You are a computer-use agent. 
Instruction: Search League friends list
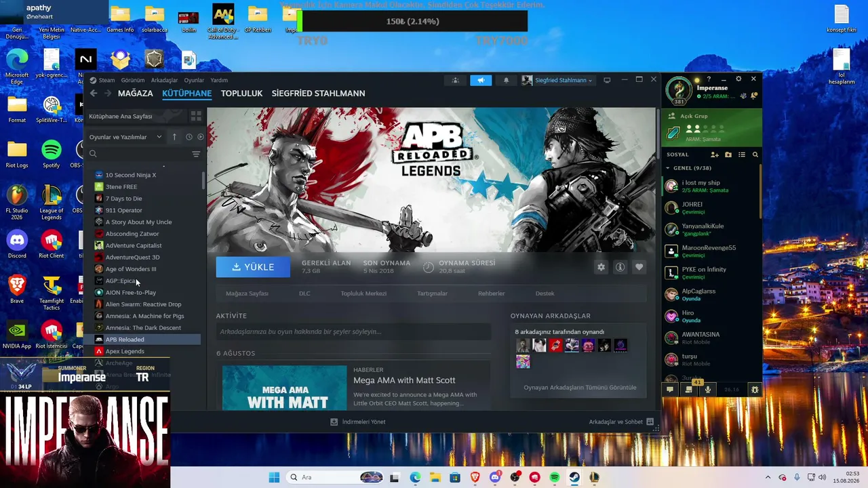pos(755,155)
